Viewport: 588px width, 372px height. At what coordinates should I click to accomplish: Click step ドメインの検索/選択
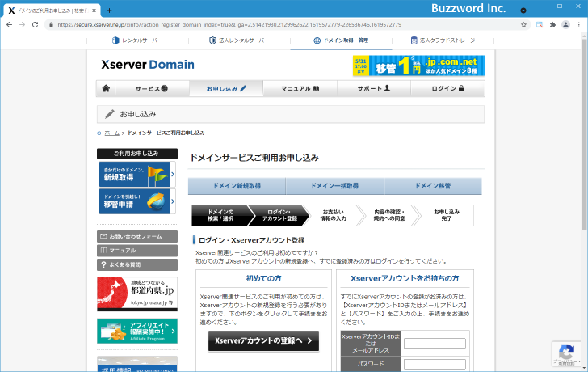pos(220,215)
